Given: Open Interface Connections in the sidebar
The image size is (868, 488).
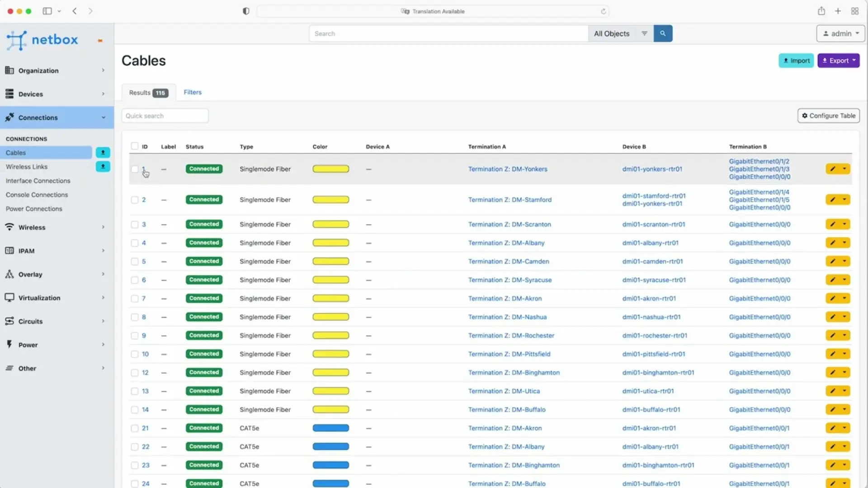Looking at the screenshot, I should (x=38, y=181).
